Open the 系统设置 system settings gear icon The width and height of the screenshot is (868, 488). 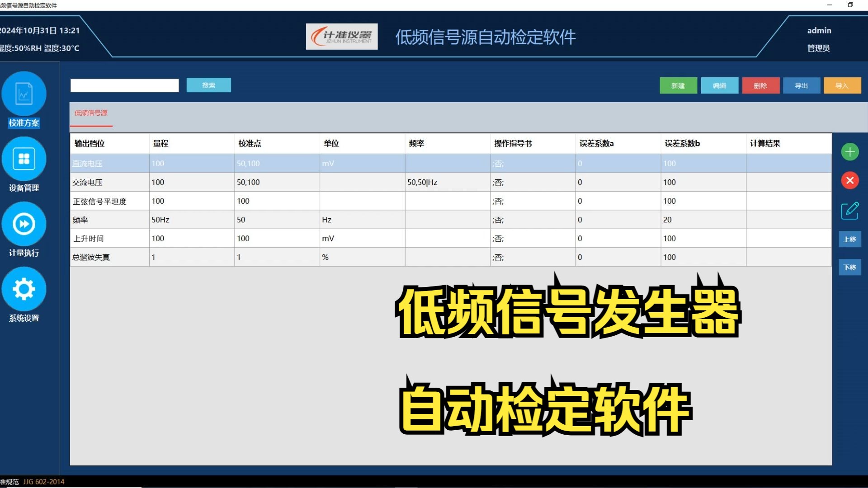(x=24, y=289)
